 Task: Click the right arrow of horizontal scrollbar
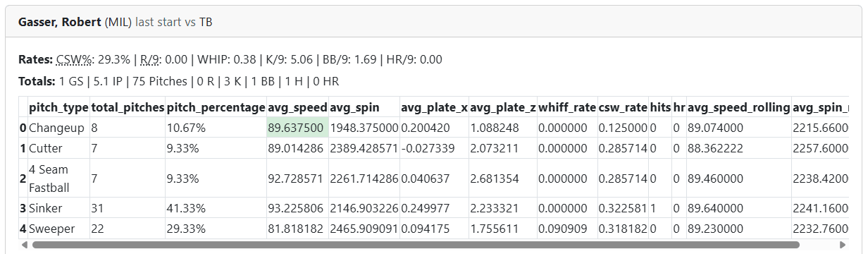click(843, 245)
